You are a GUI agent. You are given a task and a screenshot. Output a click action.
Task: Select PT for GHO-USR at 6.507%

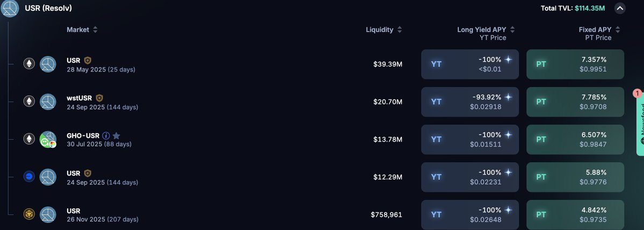pyautogui.click(x=575, y=139)
